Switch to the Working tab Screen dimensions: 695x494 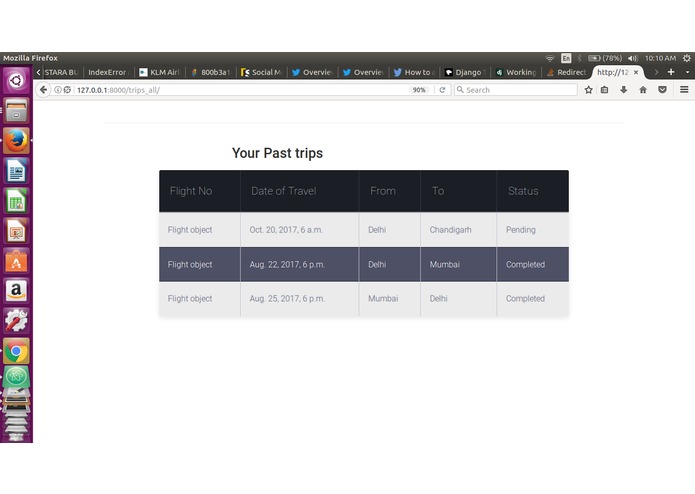pyautogui.click(x=516, y=72)
